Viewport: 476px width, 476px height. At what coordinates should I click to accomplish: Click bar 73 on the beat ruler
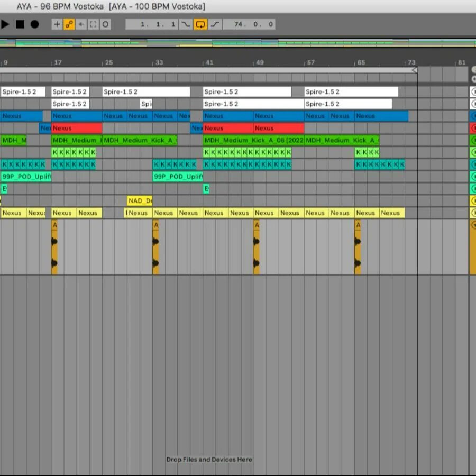click(411, 62)
